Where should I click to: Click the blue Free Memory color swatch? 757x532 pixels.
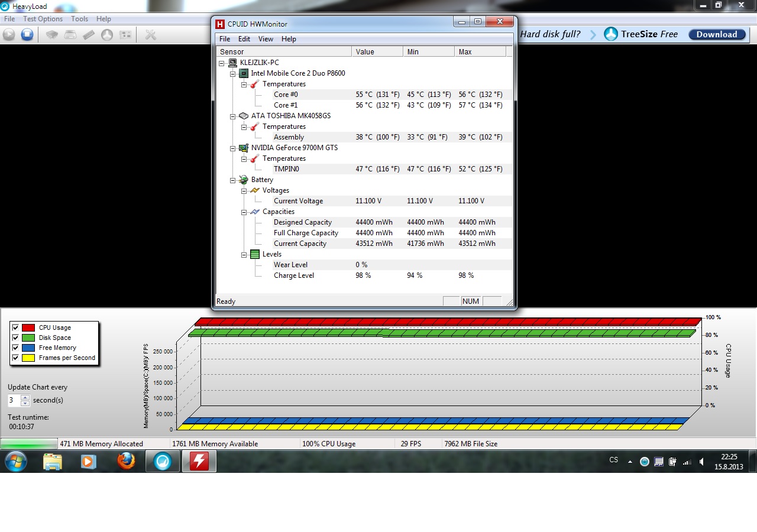28,348
